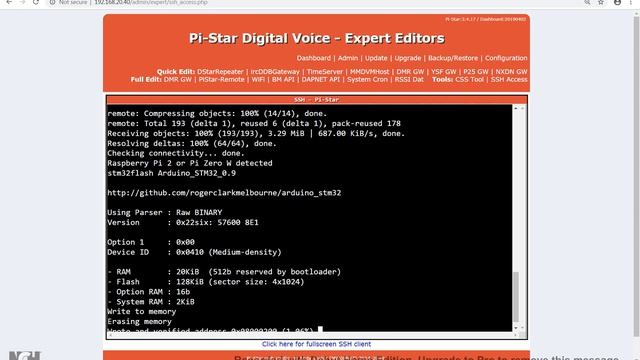Viewport: 640px width, 360px height.
Task: Full edit the DAPNET API settings
Action: (x=320, y=79)
